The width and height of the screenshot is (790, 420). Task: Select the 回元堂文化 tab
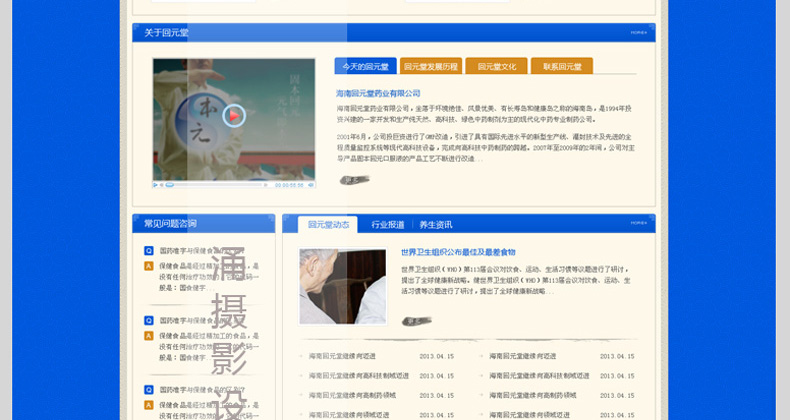(x=497, y=67)
